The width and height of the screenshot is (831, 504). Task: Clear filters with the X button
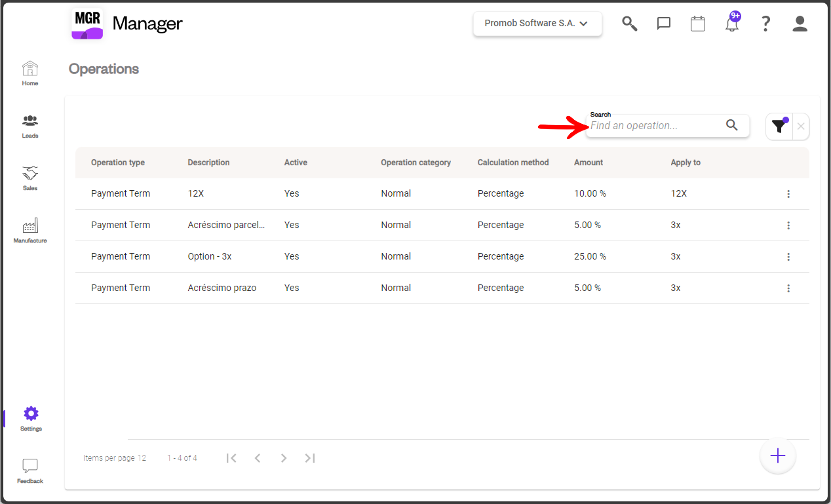click(801, 126)
